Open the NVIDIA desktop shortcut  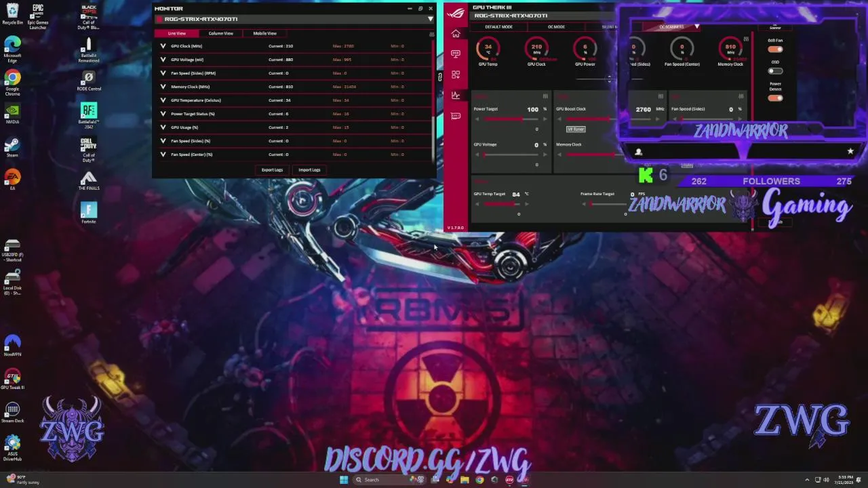[12, 113]
